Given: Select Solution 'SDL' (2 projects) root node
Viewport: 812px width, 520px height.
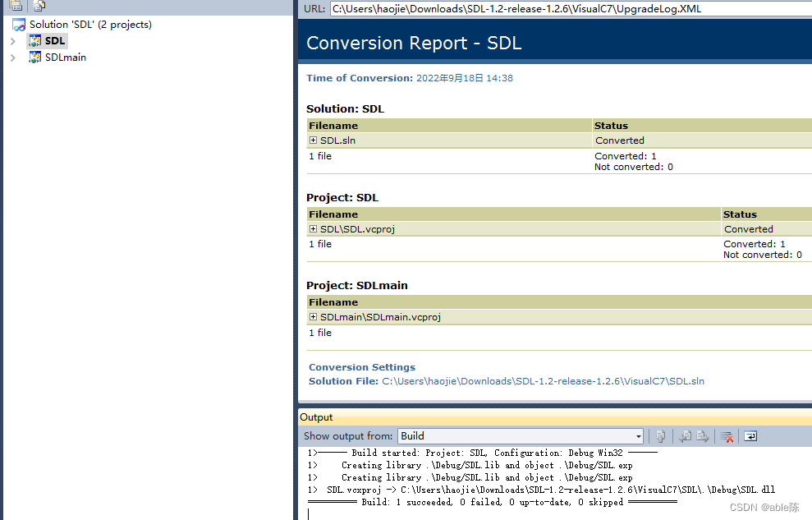Looking at the screenshot, I should point(90,25).
